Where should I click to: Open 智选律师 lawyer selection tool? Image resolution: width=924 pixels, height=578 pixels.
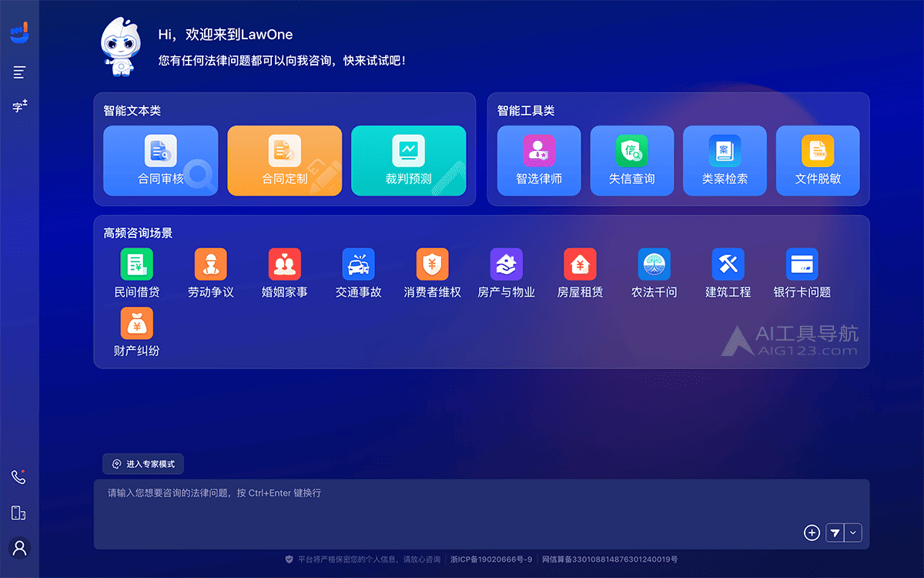539,160
